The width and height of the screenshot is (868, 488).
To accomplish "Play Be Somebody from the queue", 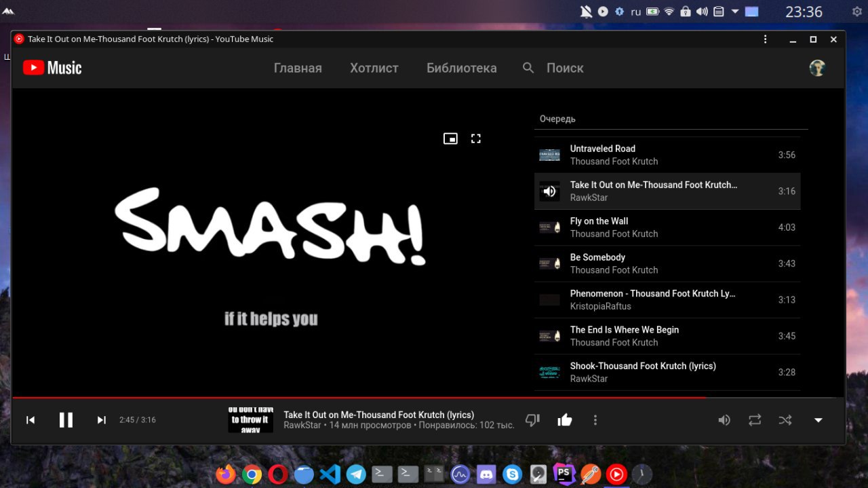I will click(x=667, y=263).
